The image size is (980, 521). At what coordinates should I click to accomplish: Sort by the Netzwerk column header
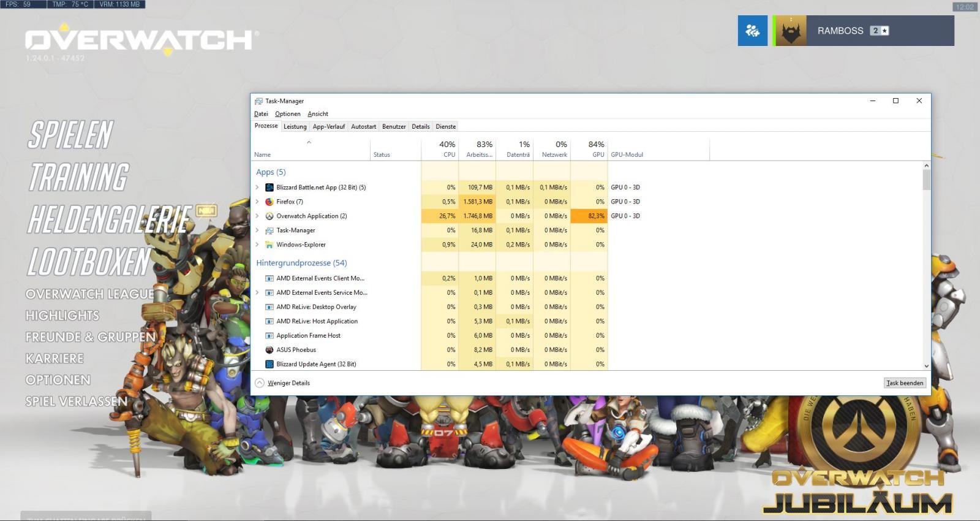coord(552,150)
